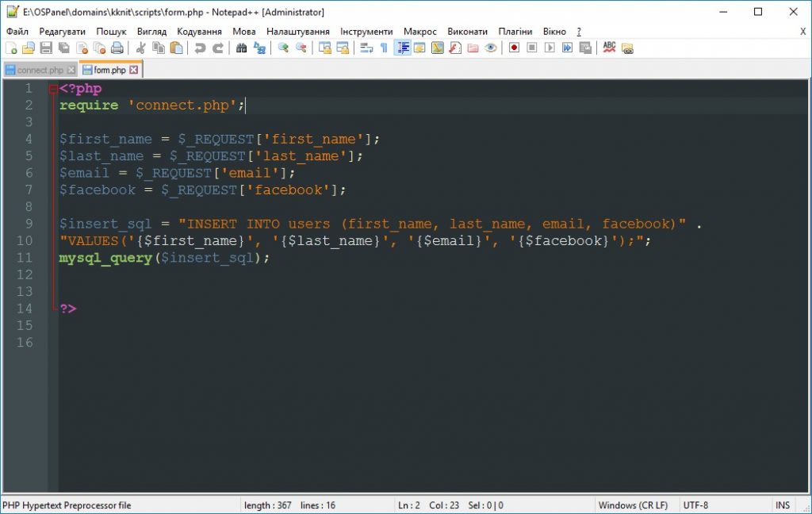Screen dimensions: 812x514
Task: Paste with the clipboard icon
Action: click(x=177, y=48)
